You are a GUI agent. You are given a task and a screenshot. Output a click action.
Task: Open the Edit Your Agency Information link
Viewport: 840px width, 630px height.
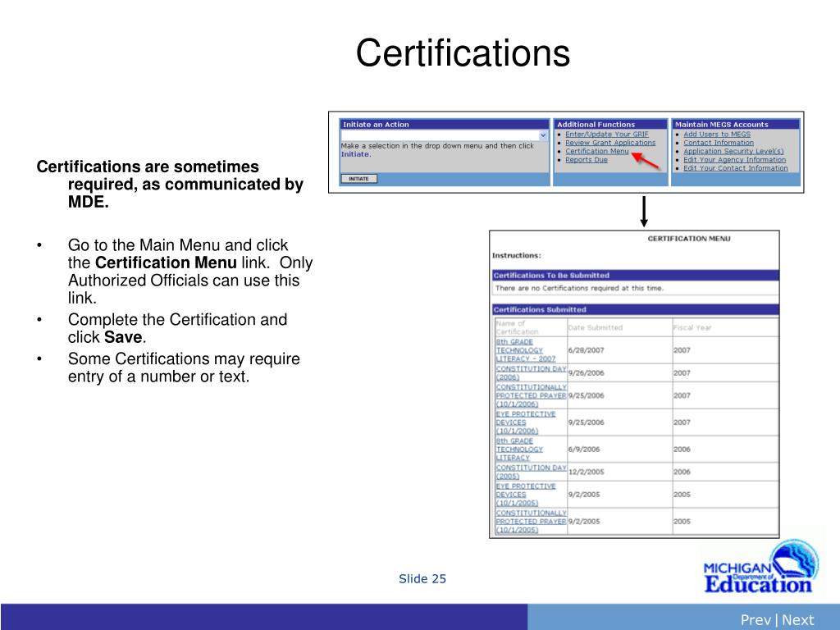coord(734,160)
